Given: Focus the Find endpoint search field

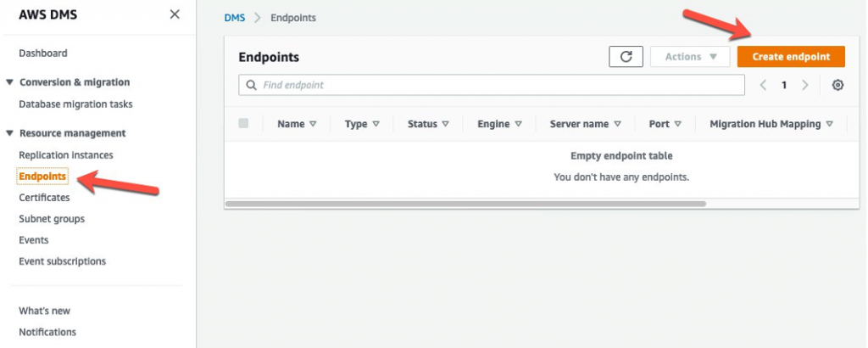Looking at the screenshot, I should (492, 86).
